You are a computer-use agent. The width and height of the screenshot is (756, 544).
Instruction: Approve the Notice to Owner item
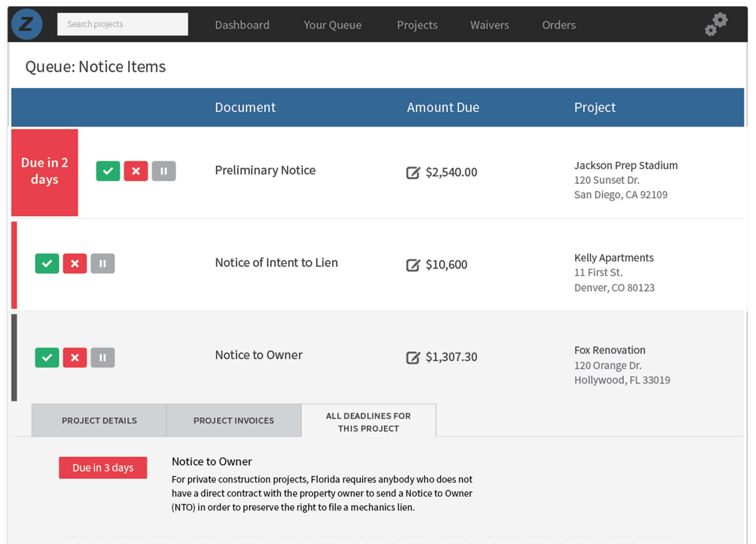tap(47, 357)
